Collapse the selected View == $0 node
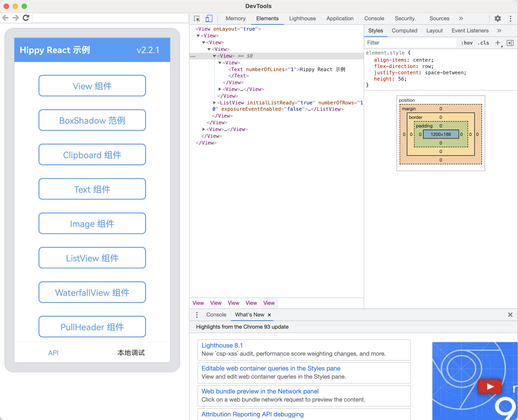The height and width of the screenshot is (420, 518). pos(214,56)
